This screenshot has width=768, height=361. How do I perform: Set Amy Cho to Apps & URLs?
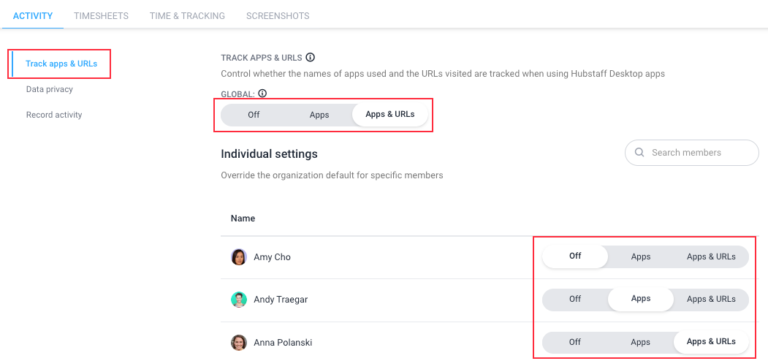click(711, 257)
